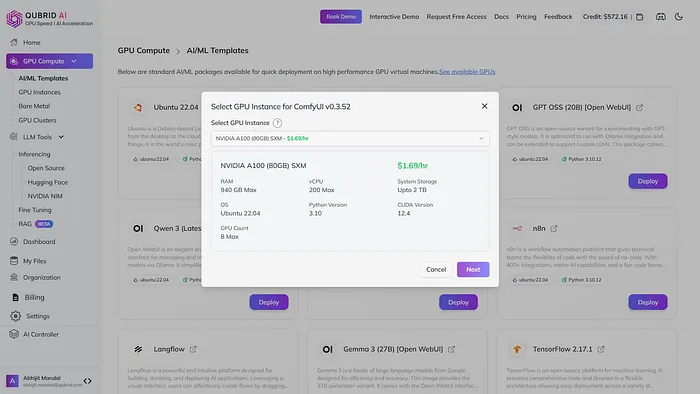Viewport: 700px width, 394px height.
Task: Open Pricing link in header
Action: coord(526,17)
